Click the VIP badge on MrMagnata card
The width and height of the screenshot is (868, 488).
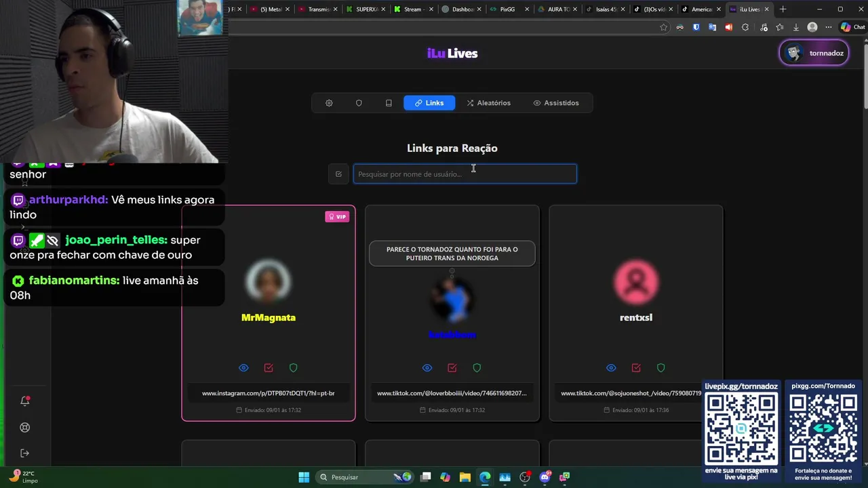(x=337, y=217)
